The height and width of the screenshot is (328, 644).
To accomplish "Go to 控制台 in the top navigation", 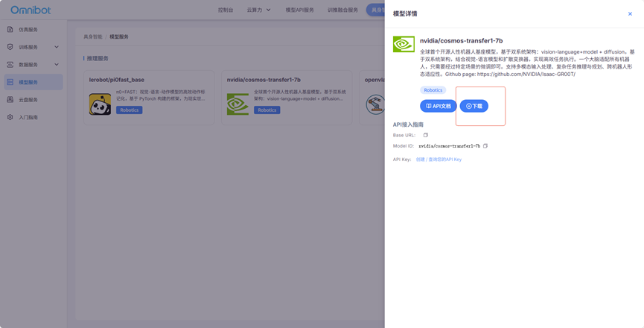I will (226, 10).
